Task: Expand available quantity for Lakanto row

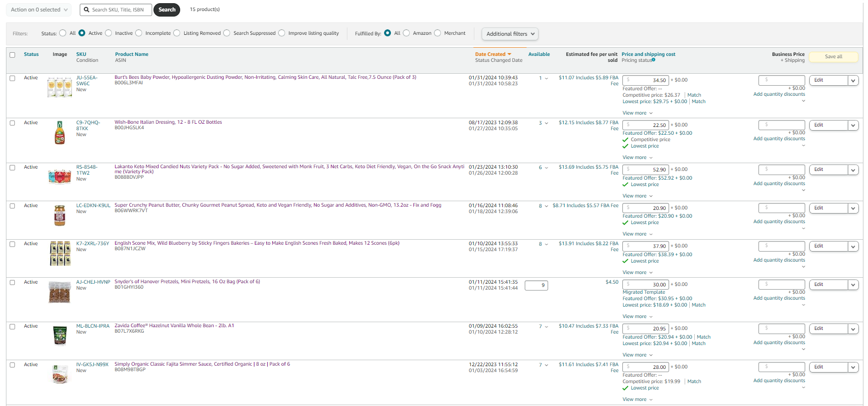Action: point(546,168)
